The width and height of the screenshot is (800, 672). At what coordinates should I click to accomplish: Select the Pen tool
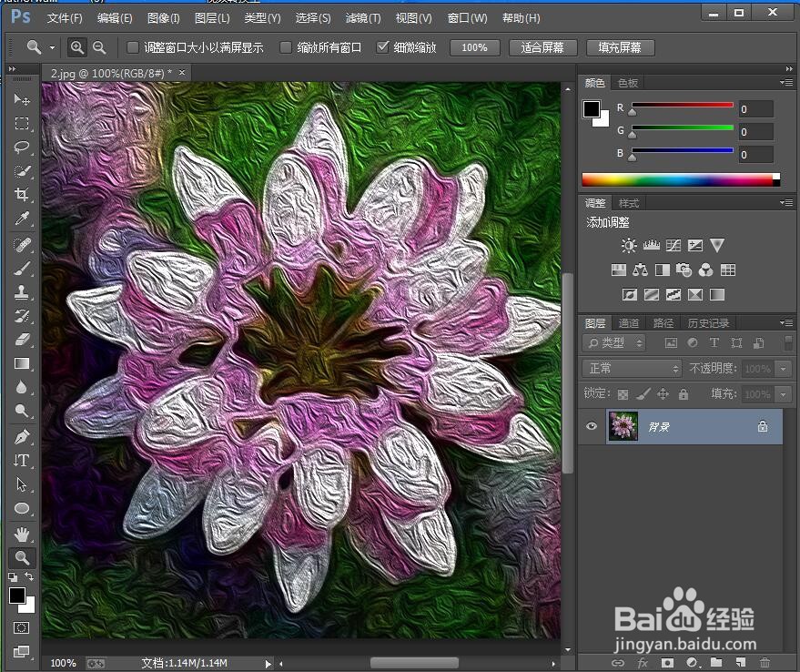tap(22, 437)
